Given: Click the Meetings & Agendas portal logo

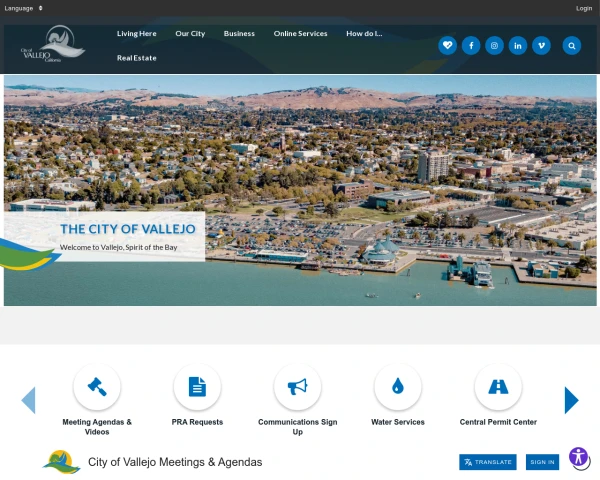Looking at the screenshot, I should coord(61,462).
